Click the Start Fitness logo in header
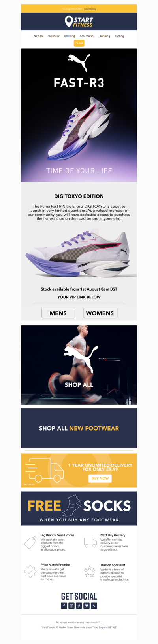This screenshot has width=158, height=644. 79,22
